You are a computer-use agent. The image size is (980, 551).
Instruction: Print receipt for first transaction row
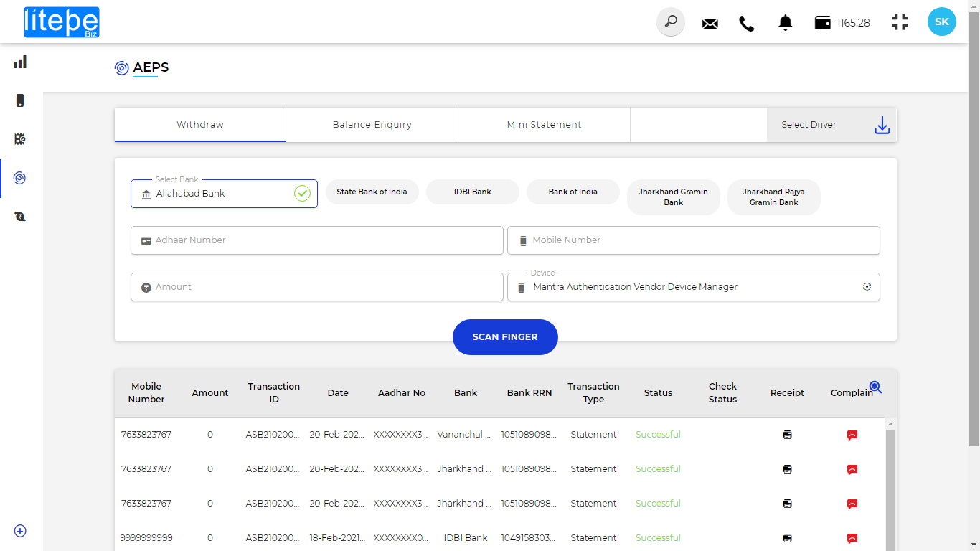pos(787,435)
